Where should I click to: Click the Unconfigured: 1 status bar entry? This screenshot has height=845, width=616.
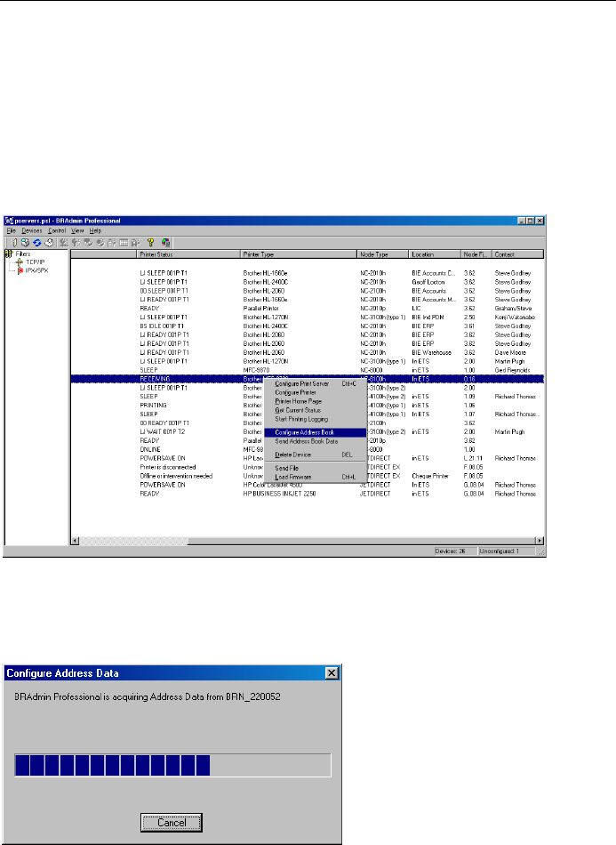pos(506,551)
